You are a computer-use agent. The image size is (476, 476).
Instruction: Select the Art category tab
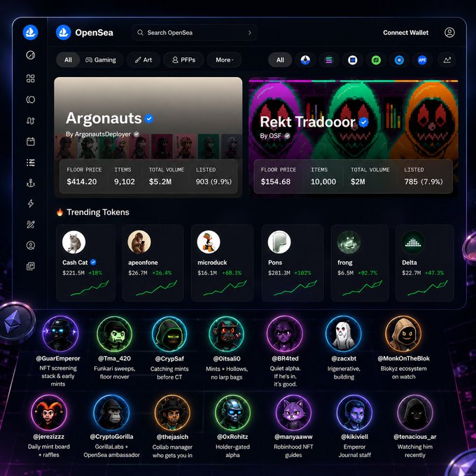pyautogui.click(x=143, y=59)
